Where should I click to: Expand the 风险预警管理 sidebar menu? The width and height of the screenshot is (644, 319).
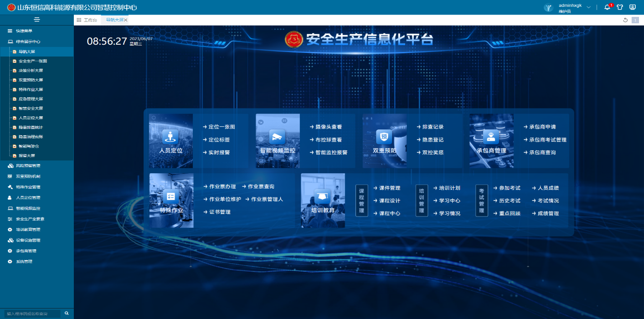point(28,166)
